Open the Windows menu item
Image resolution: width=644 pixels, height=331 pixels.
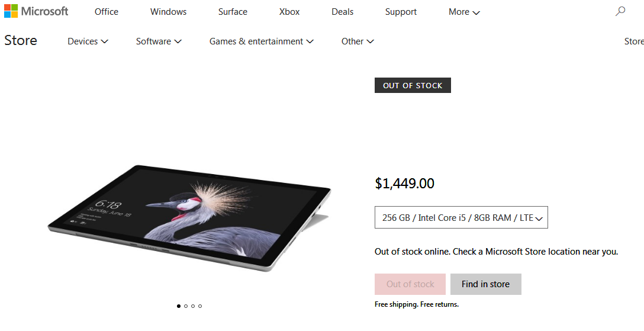coord(168,12)
